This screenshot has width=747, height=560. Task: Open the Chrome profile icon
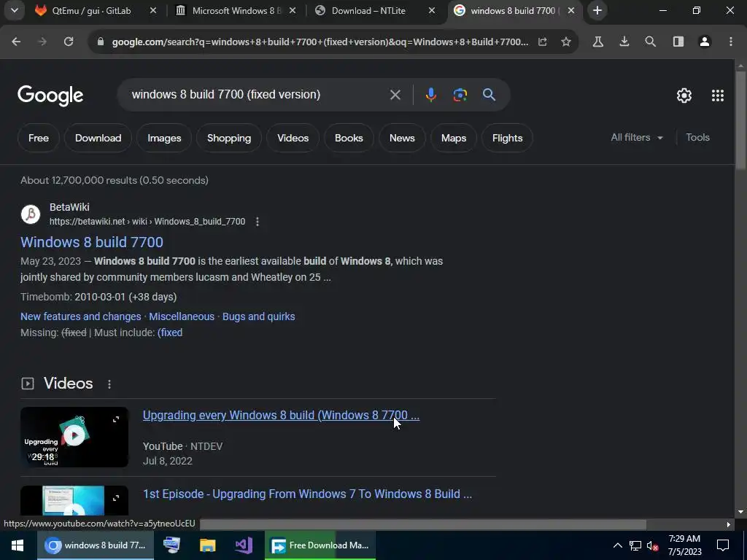click(705, 42)
